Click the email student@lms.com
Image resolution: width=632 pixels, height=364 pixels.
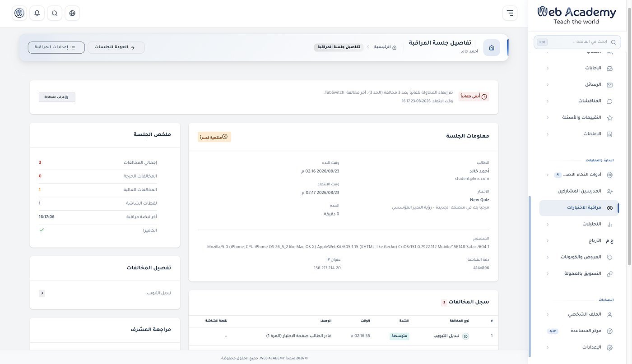pyautogui.click(x=472, y=179)
